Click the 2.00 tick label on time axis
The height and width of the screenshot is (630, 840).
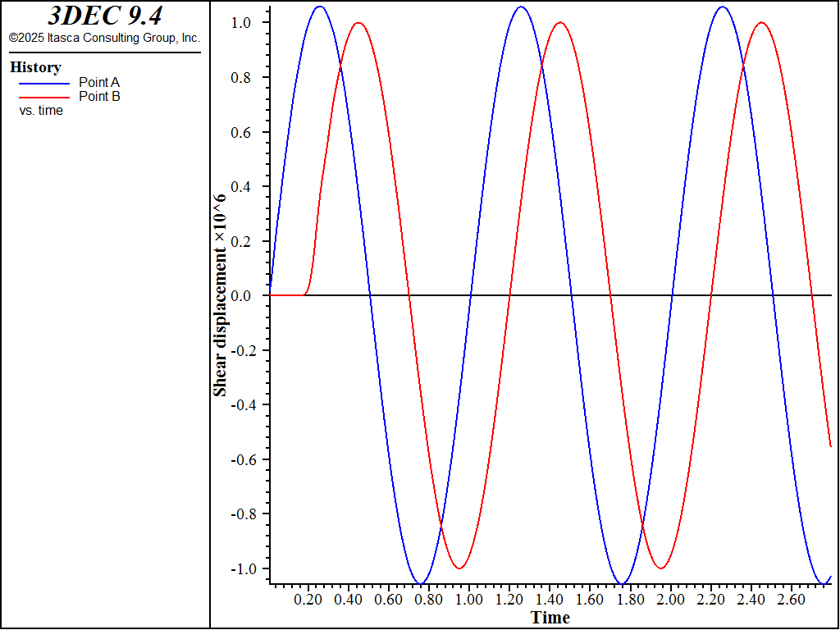point(671,600)
